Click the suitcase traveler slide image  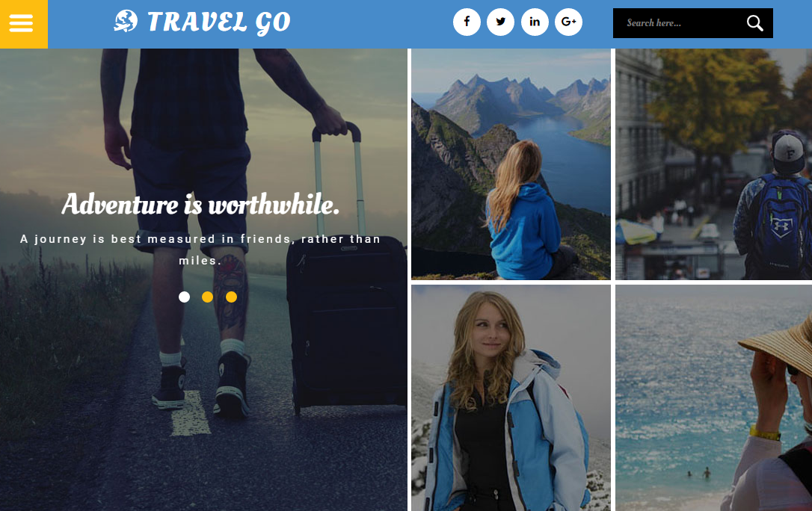pyautogui.click(x=203, y=393)
